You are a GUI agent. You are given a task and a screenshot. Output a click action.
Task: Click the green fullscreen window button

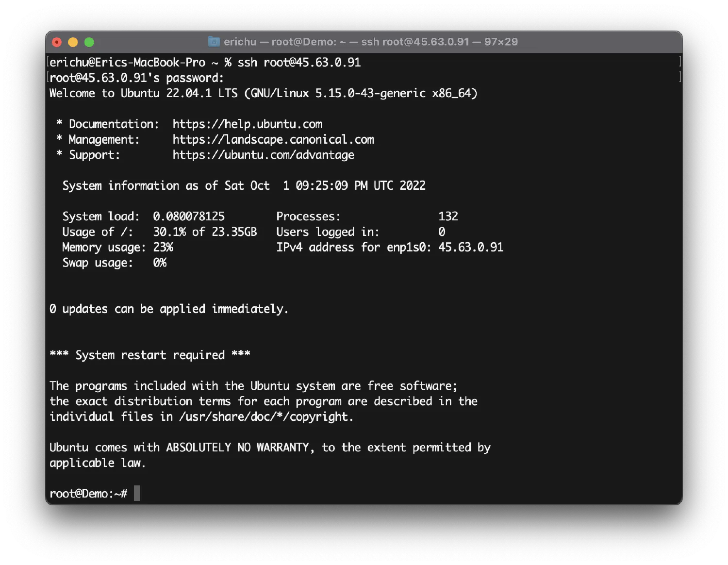click(89, 42)
